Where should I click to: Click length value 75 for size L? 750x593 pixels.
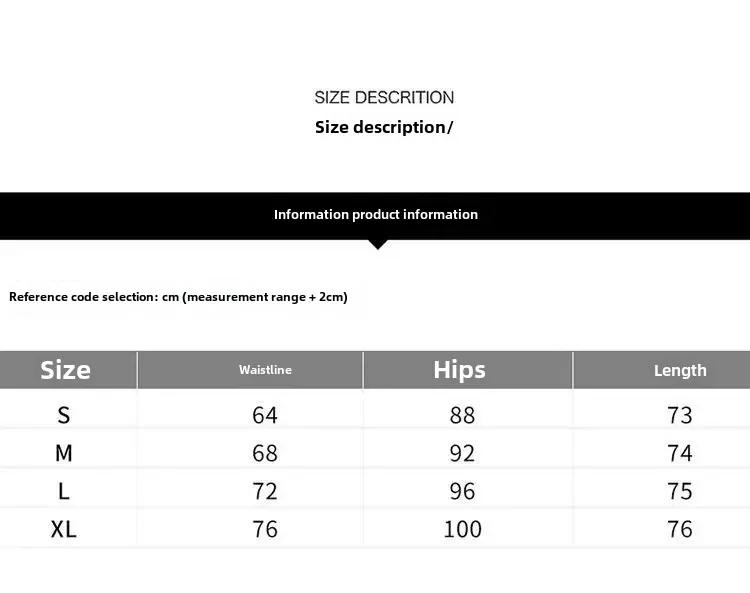click(680, 491)
